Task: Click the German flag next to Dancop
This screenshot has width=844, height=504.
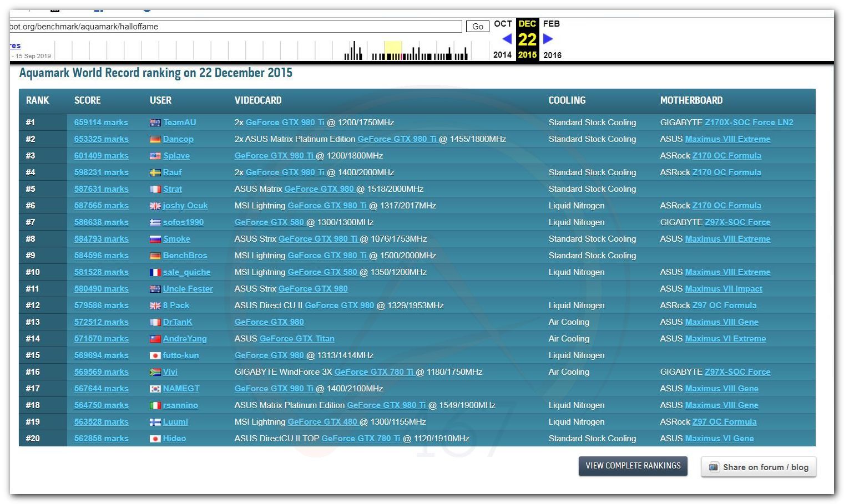Action: (155, 139)
